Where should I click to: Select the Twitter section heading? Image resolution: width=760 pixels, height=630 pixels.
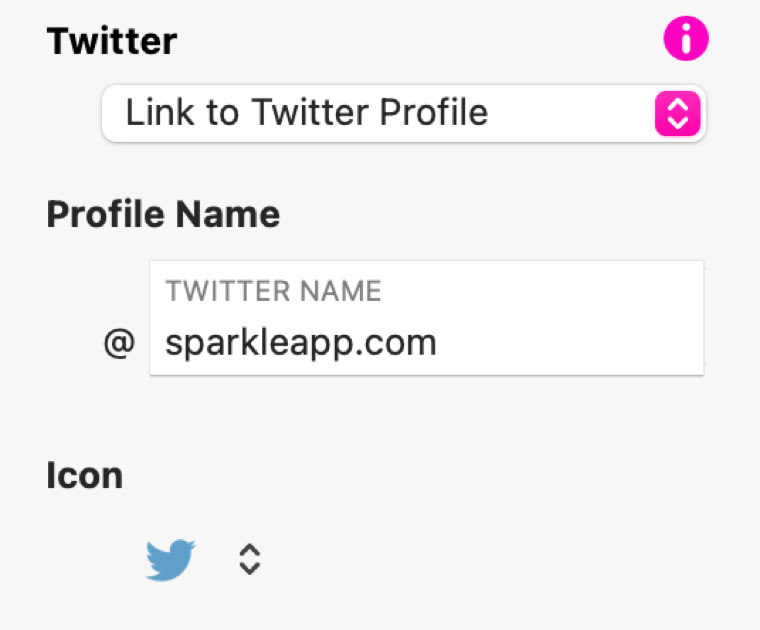click(112, 41)
